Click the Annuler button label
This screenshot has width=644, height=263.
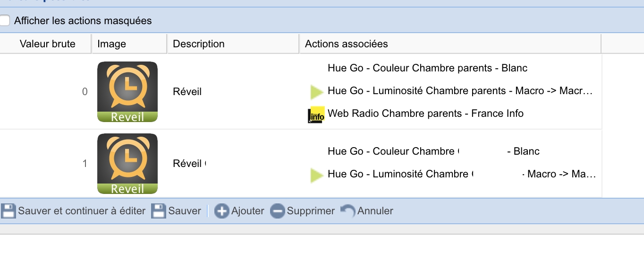pos(375,211)
